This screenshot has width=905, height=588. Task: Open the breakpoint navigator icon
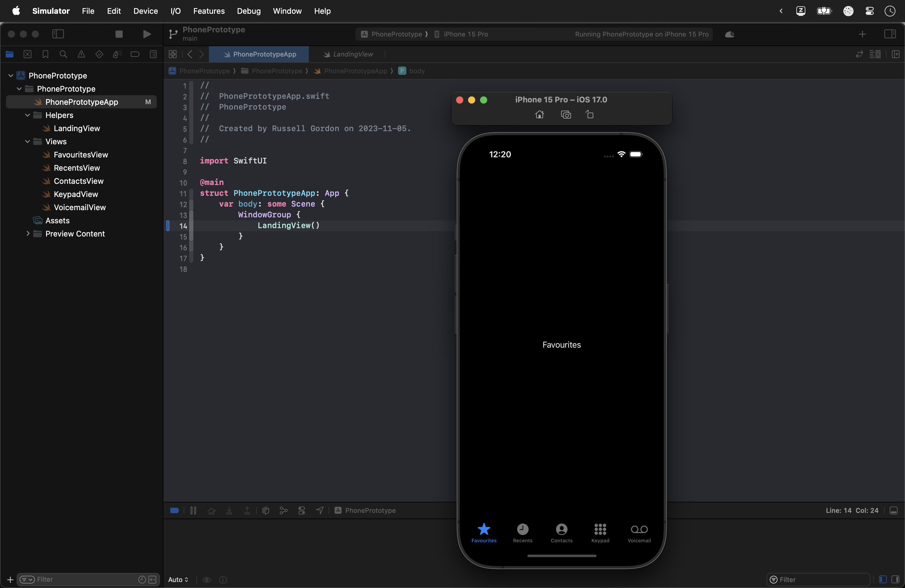click(x=135, y=54)
